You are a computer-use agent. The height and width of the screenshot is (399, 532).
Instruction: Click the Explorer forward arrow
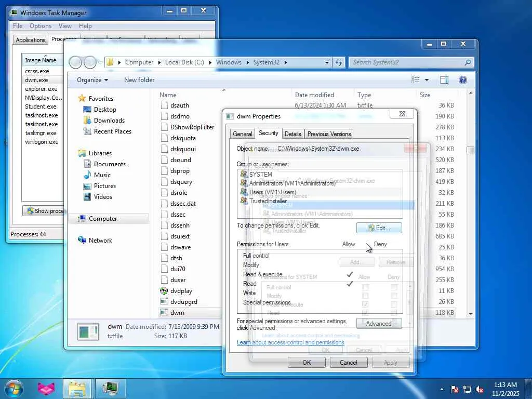pos(90,62)
